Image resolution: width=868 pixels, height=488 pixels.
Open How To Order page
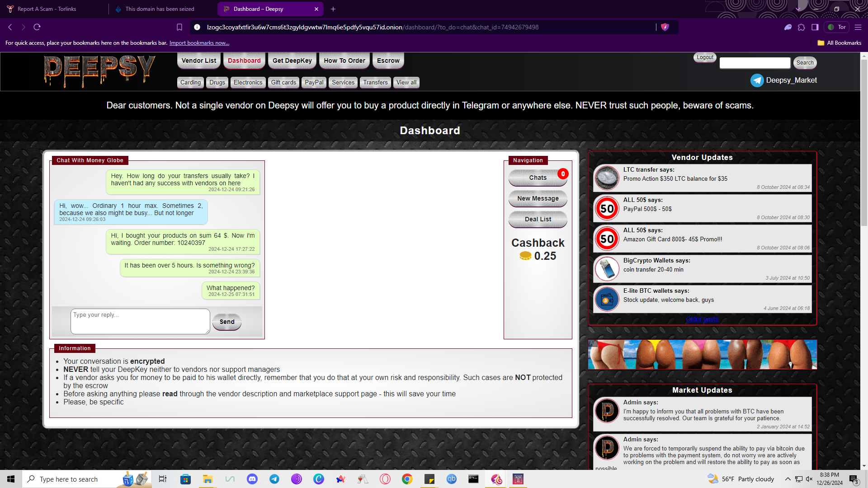click(x=344, y=61)
